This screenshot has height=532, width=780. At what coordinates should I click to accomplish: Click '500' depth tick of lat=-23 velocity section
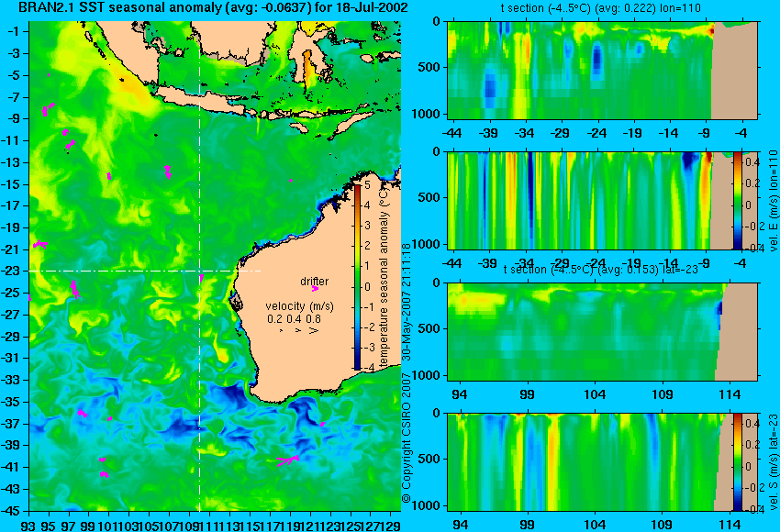pyautogui.click(x=429, y=459)
